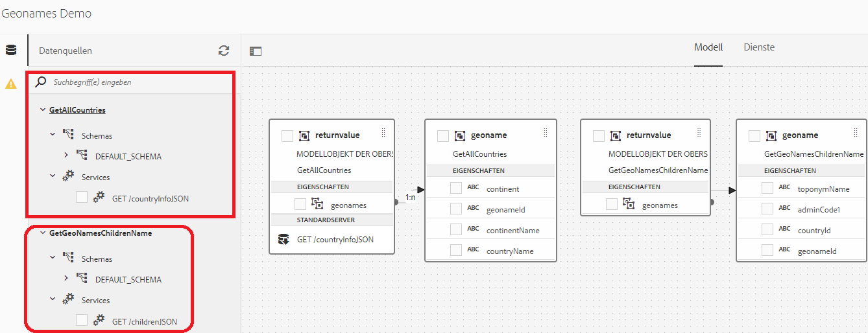Click ABC type icon for countryName
Viewport: 868px width, 333px height.
pos(474,250)
